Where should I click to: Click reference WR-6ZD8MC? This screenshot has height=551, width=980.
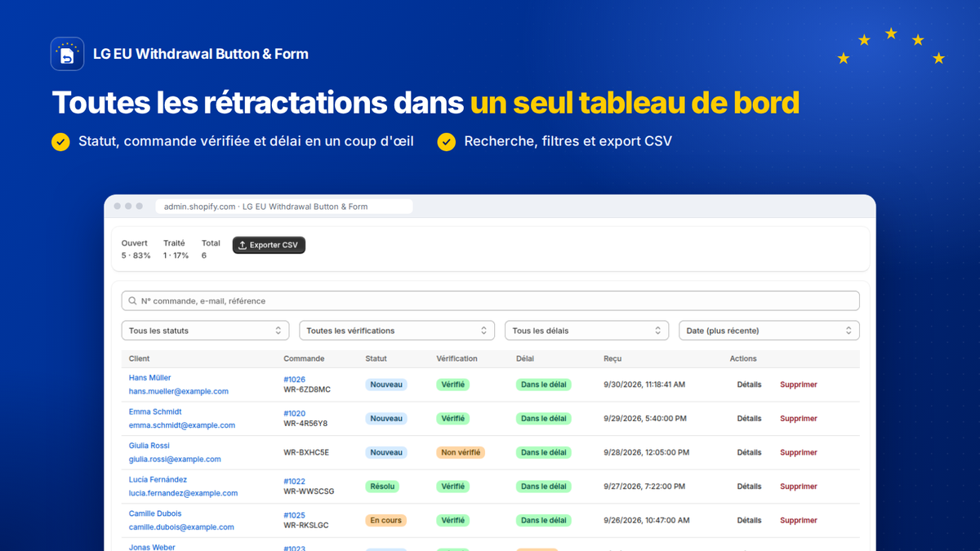pyautogui.click(x=307, y=389)
